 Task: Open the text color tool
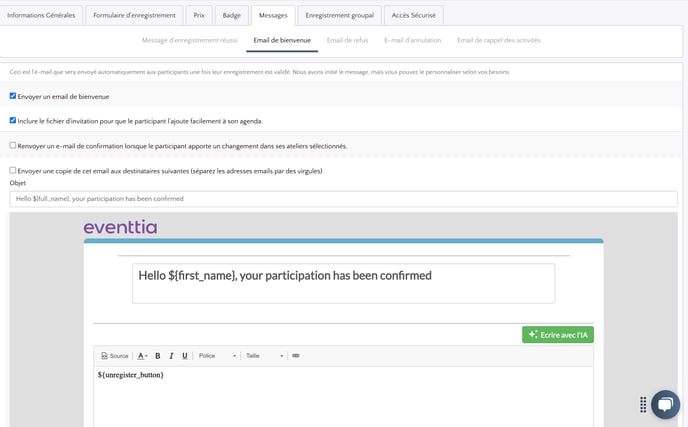[142, 356]
